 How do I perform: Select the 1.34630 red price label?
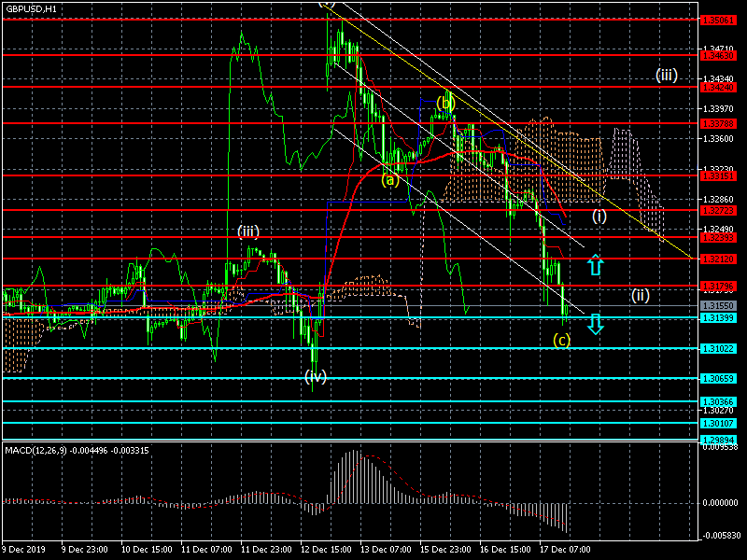[x=718, y=56]
